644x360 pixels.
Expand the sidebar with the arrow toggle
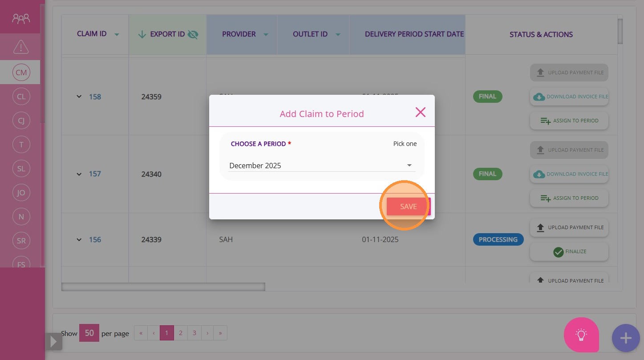(x=53, y=341)
